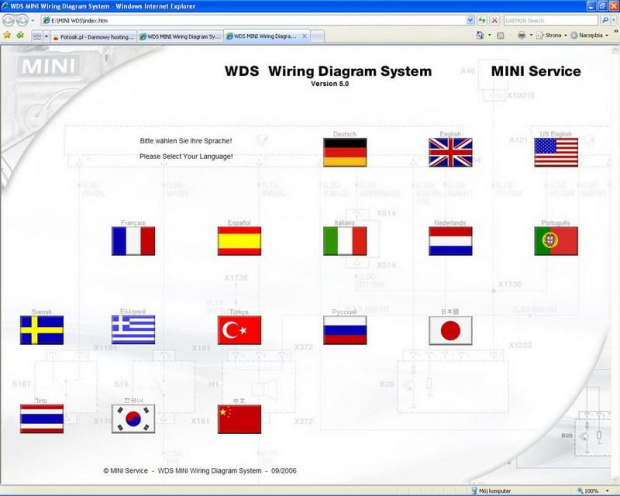
Task: Click the Version 5.0 text
Action: coord(330,84)
